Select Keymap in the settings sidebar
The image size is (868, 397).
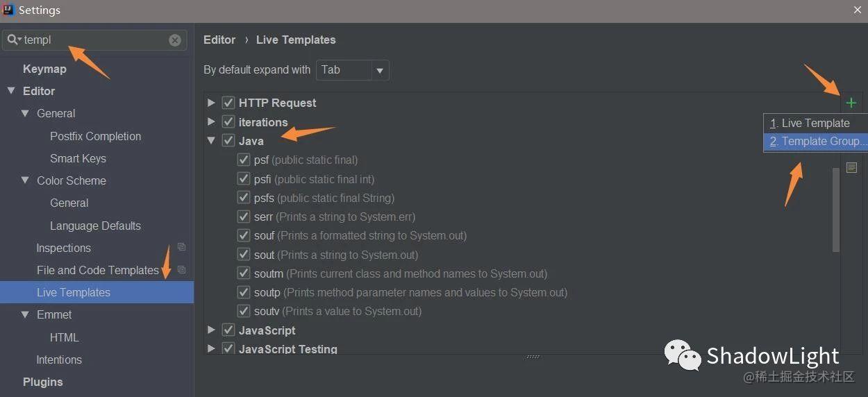[x=44, y=69]
